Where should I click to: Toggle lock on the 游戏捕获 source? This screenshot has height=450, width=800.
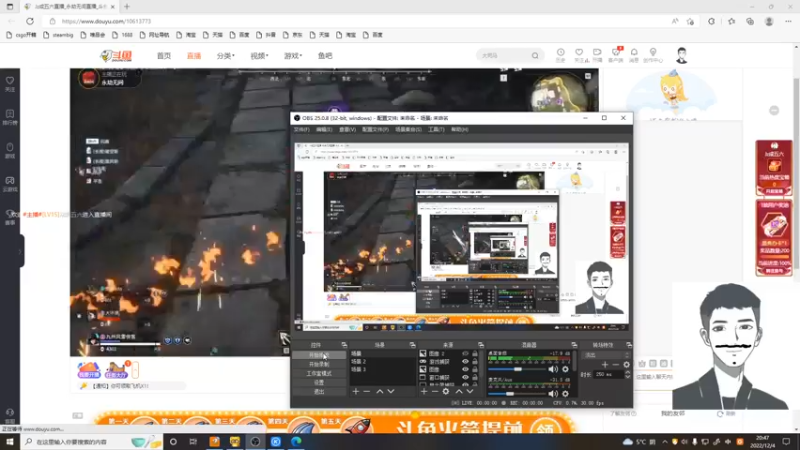475,361
